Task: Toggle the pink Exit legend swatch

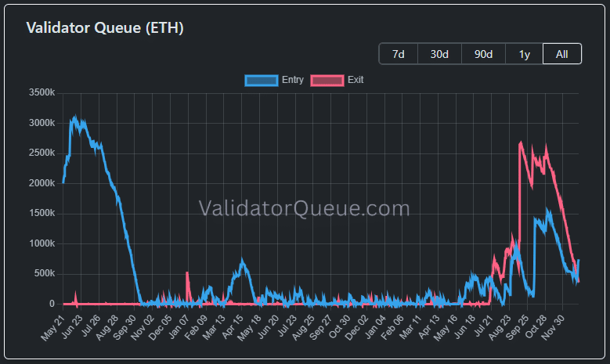Action: (327, 80)
